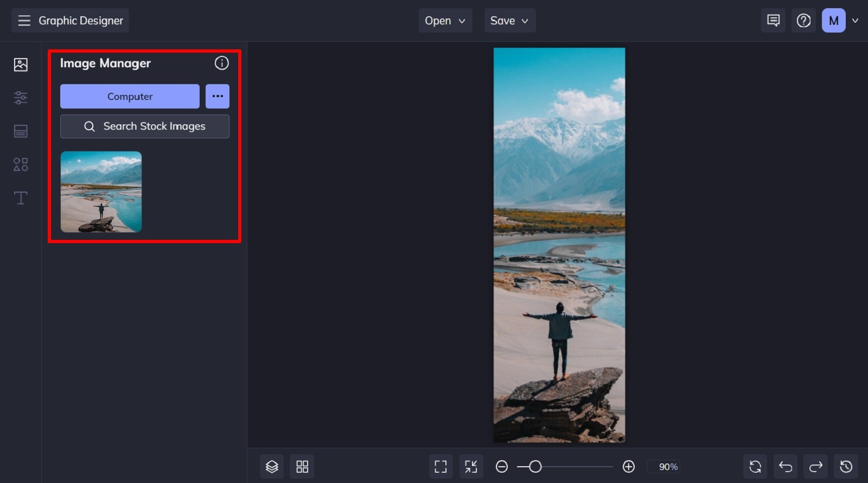Click the Graphic Designer title label
This screenshot has width=868, height=483.
81,21
